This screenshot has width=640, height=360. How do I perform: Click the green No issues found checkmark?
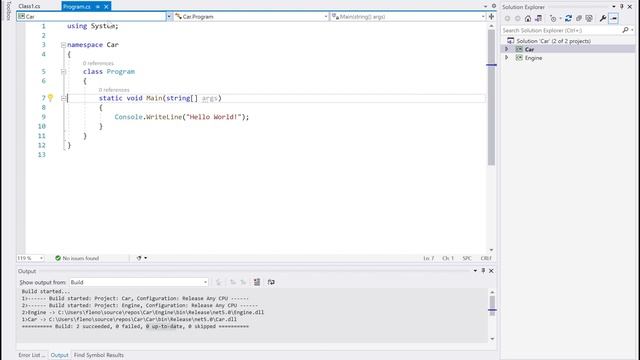pyautogui.click(x=58, y=258)
